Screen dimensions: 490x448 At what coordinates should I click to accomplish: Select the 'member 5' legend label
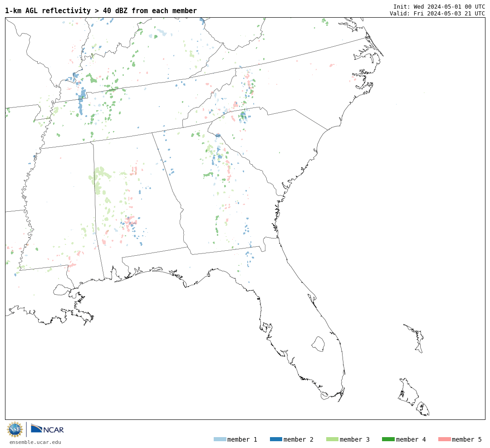tap(467, 439)
